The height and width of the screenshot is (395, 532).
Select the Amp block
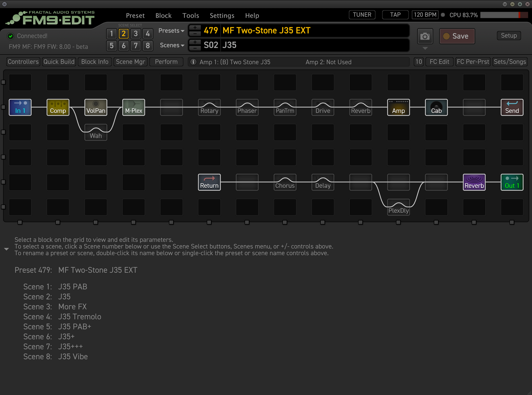coord(398,107)
